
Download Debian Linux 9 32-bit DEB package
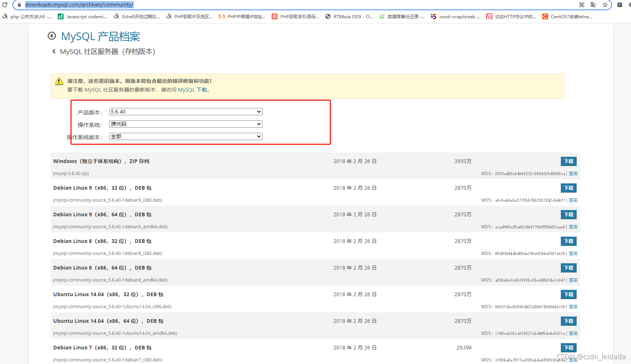tap(569, 188)
